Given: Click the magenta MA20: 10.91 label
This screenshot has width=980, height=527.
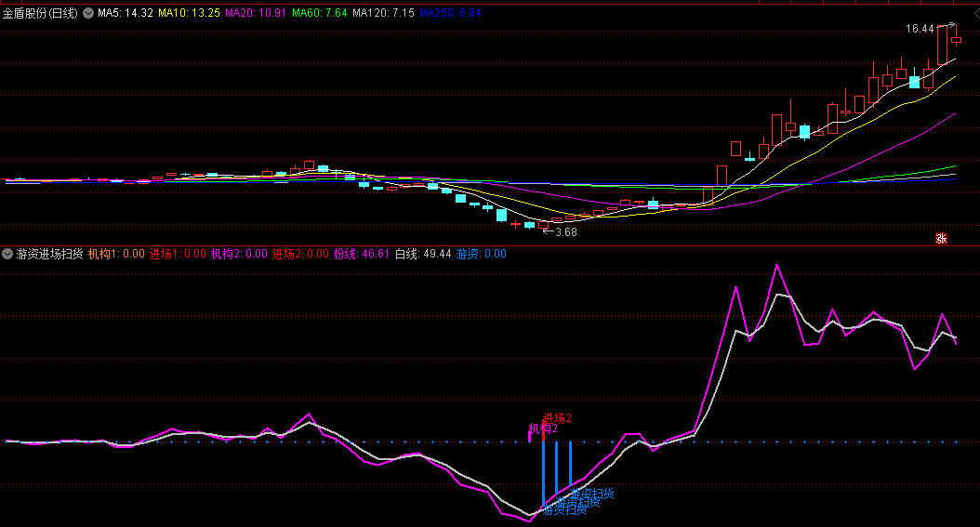Looking at the screenshot, I should point(256,14).
